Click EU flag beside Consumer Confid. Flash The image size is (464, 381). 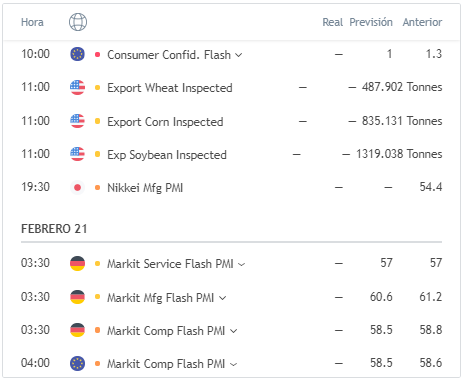(77, 54)
